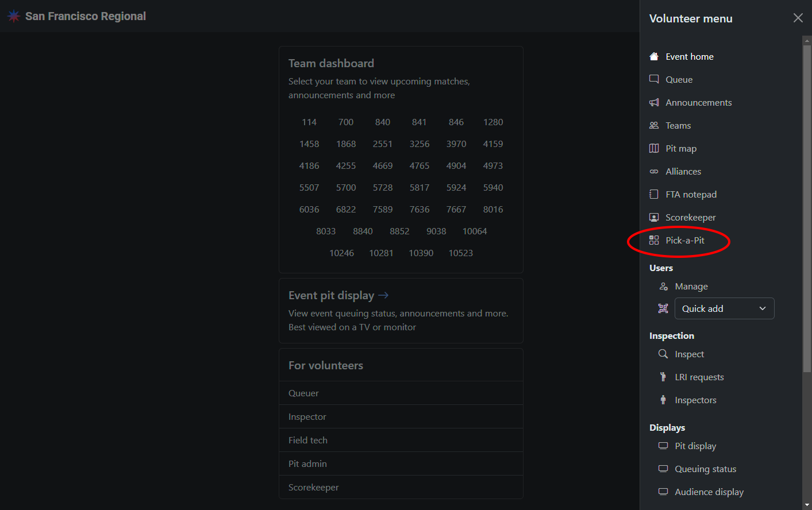The width and height of the screenshot is (812, 510).
Task: Open the Queuer volunteer page
Action: (303, 393)
